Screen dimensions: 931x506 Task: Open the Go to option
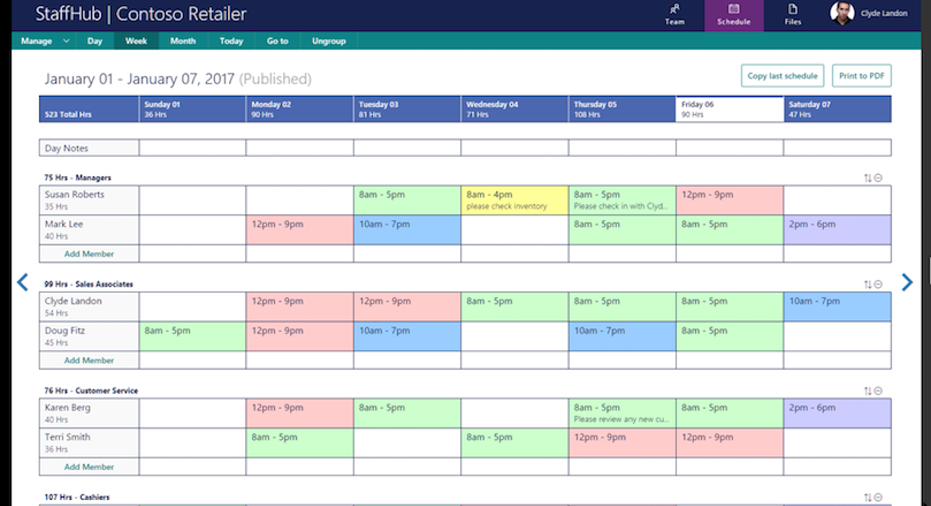tap(277, 41)
